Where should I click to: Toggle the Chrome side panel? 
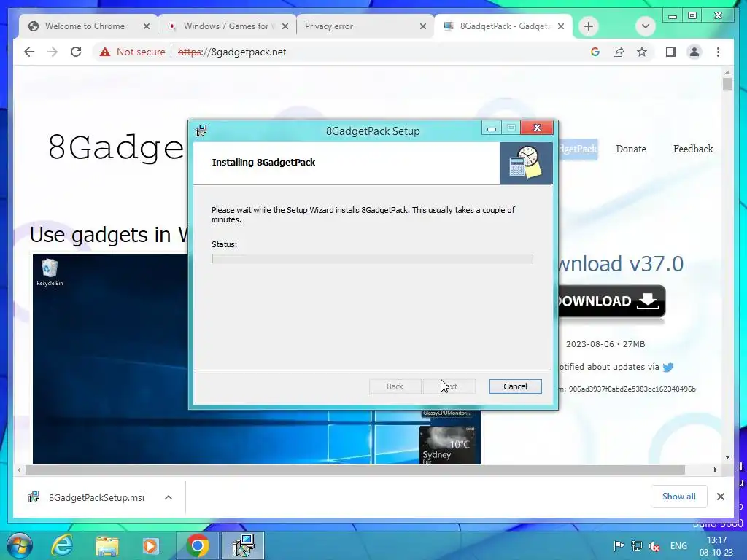pos(671,52)
